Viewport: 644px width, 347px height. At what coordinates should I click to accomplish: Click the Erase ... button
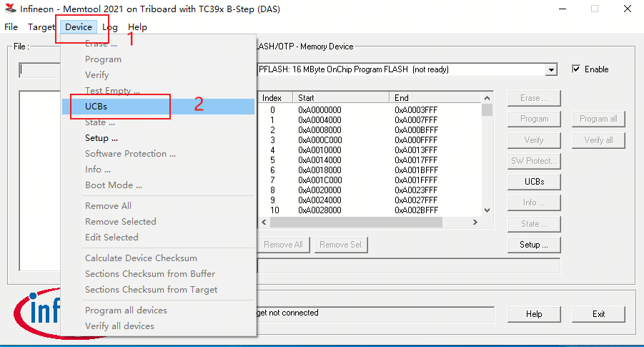[x=534, y=98]
